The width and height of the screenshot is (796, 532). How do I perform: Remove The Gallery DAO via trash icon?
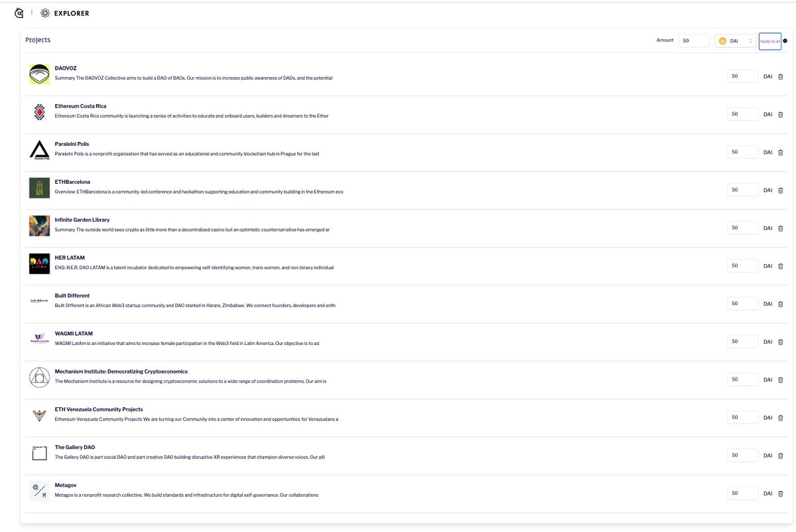tap(781, 455)
